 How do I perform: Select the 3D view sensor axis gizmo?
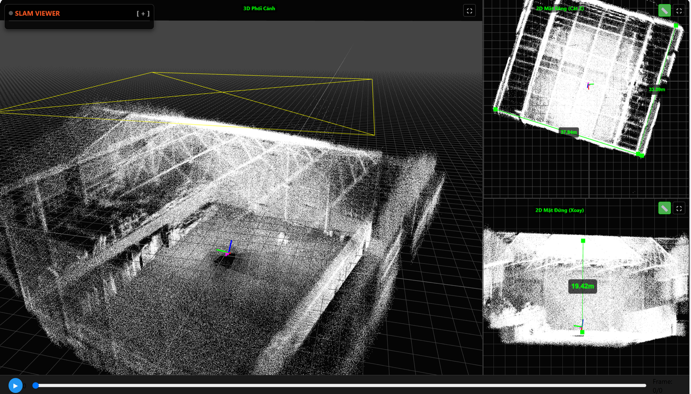click(226, 249)
